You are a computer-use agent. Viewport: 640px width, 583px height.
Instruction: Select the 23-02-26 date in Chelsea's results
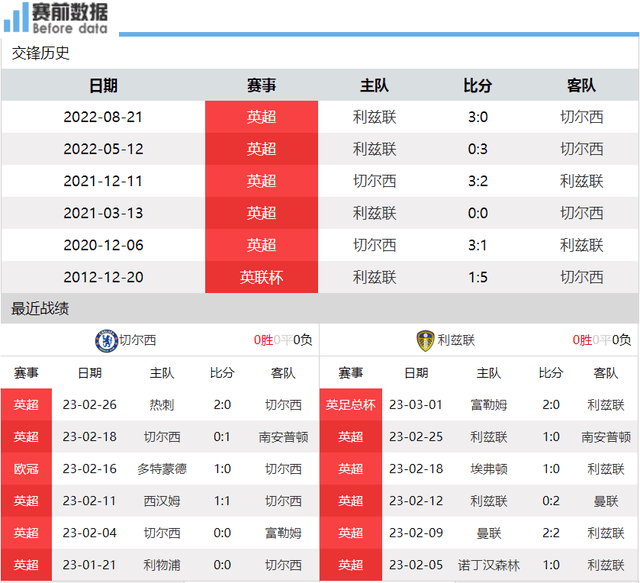89,405
